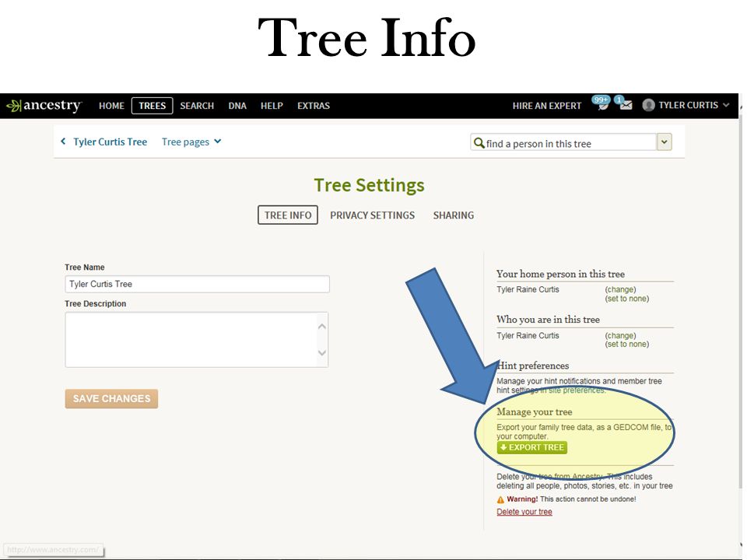Click the Tree Description text area
This screenshot has width=747, height=560.
[x=197, y=340]
